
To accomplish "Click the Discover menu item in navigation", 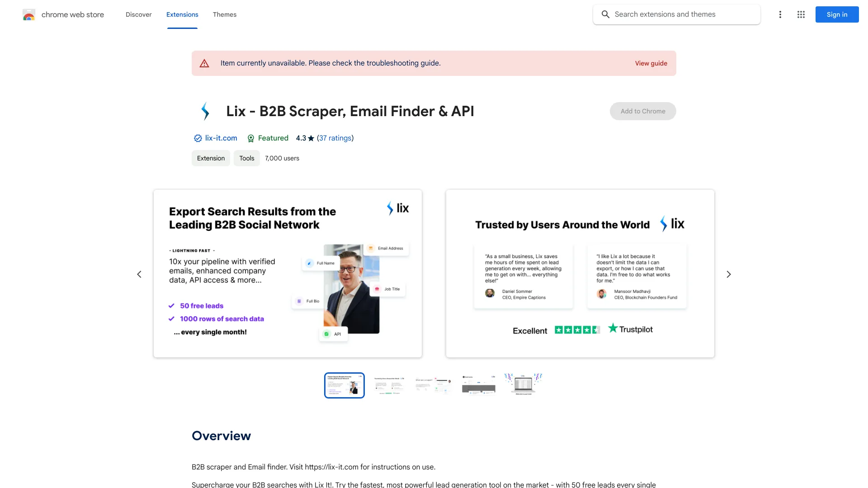I will pos(138,14).
